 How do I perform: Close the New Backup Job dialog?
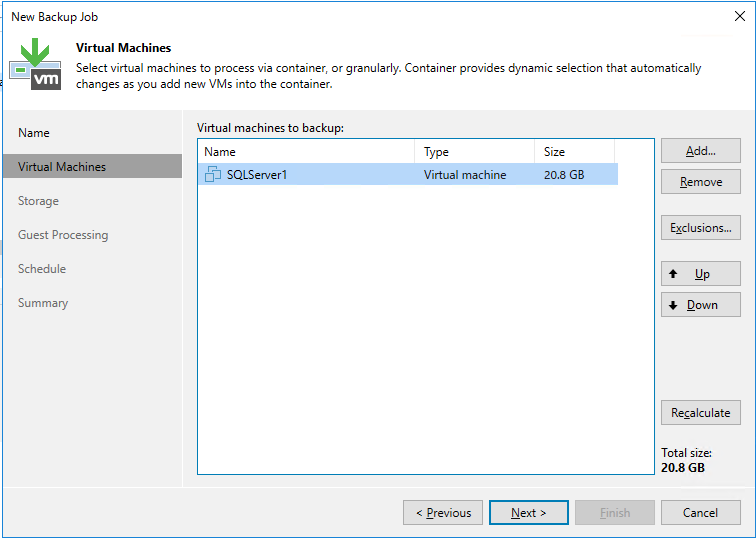pos(740,16)
